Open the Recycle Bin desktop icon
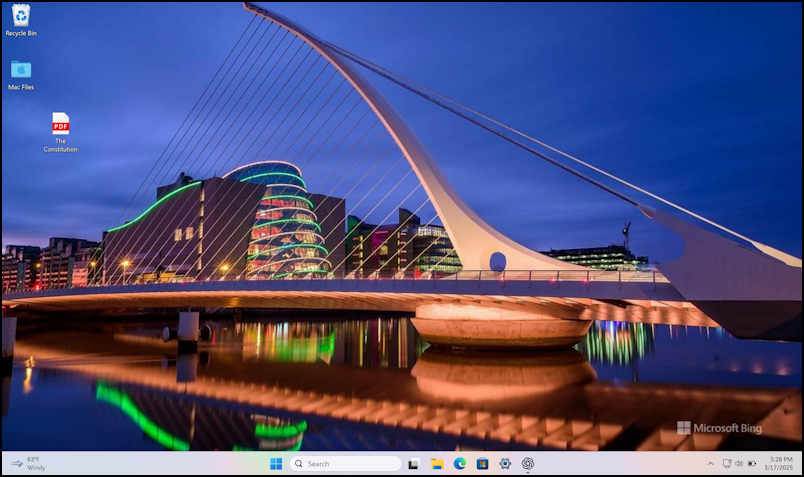The image size is (804, 477). pyautogui.click(x=20, y=16)
